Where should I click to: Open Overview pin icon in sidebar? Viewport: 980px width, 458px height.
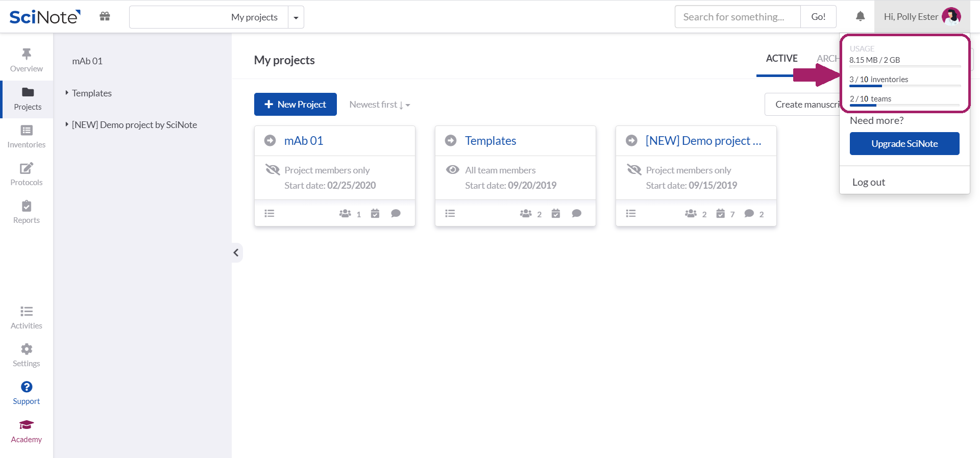point(27,54)
